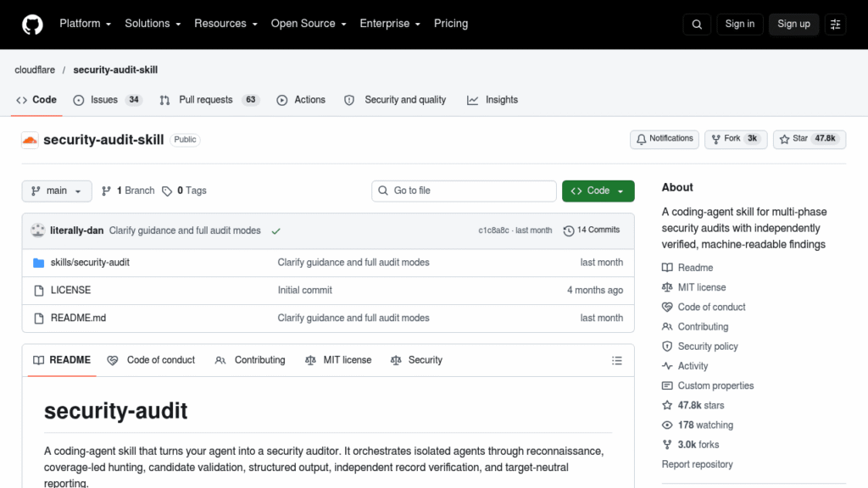Screen dimensions: 868x488
Task: Switch to the Pull requests tab
Action: (x=209, y=100)
